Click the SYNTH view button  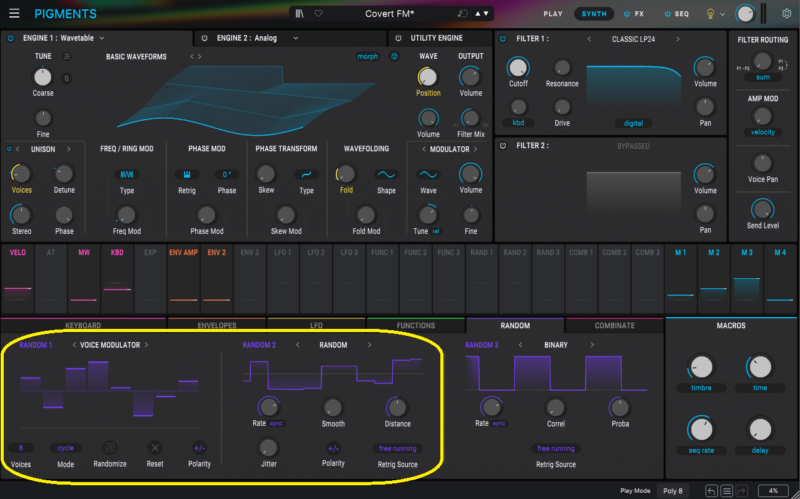point(594,14)
